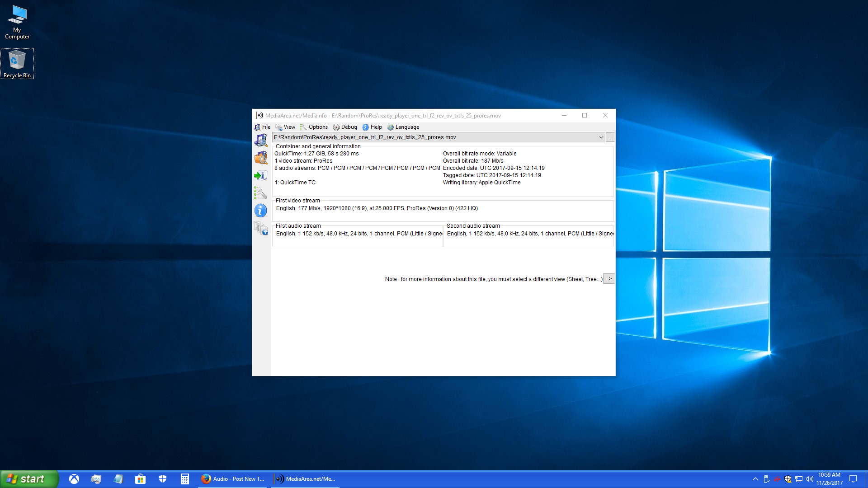Click 'Overall bit rate mode: Variable' text
The image size is (868, 488).
[x=480, y=154]
